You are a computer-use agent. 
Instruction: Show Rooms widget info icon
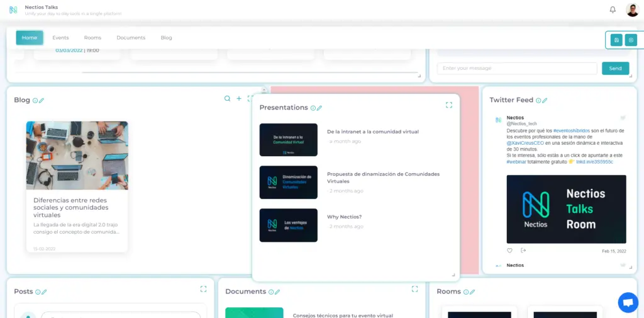466,292
